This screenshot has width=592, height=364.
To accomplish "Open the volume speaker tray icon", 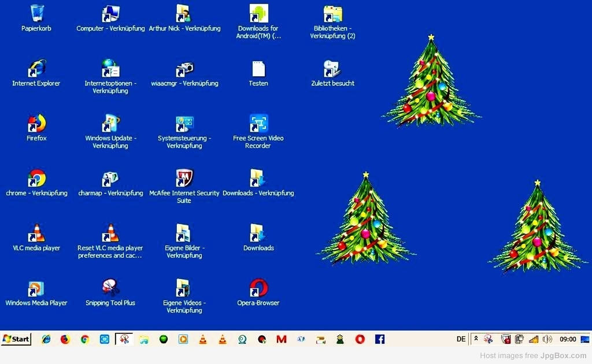I will pyautogui.click(x=547, y=339).
